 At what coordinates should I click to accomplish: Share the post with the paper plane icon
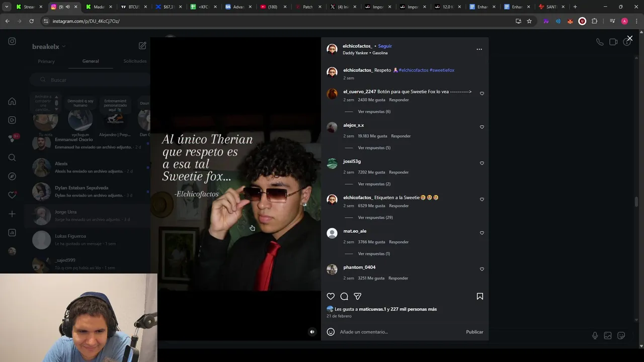(x=358, y=297)
